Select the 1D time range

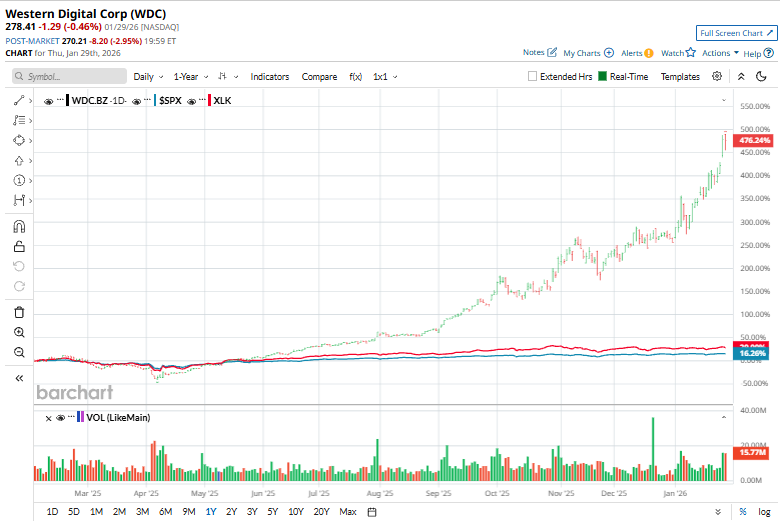coord(52,512)
